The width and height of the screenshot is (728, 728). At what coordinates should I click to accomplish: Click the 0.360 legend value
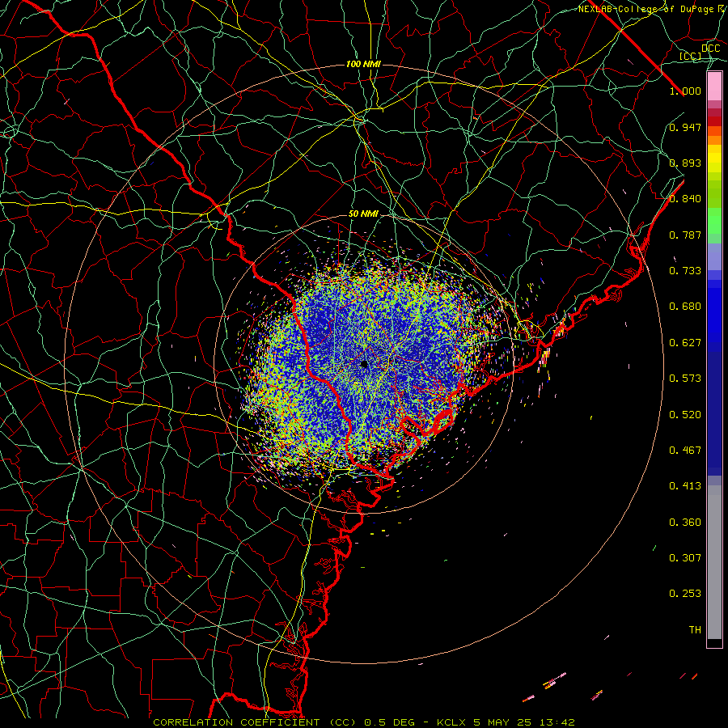[x=685, y=523]
